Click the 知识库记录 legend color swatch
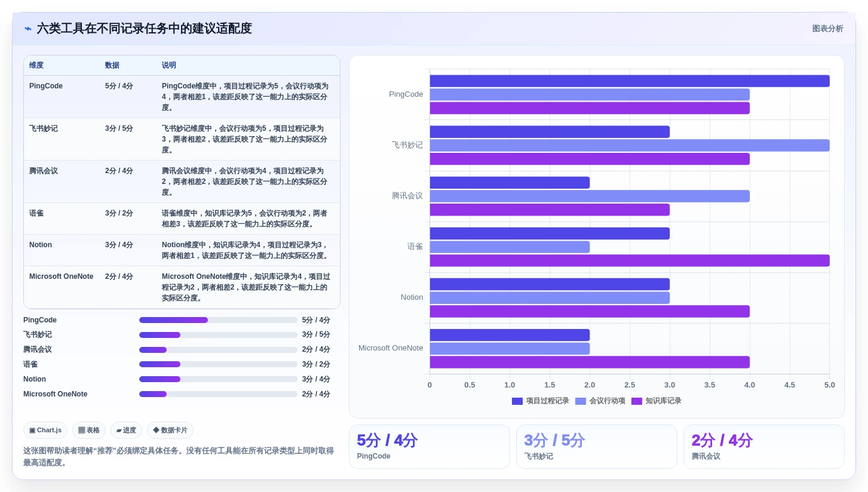Image resolution: width=868 pixels, height=492 pixels. pyautogui.click(x=637, y=401)
